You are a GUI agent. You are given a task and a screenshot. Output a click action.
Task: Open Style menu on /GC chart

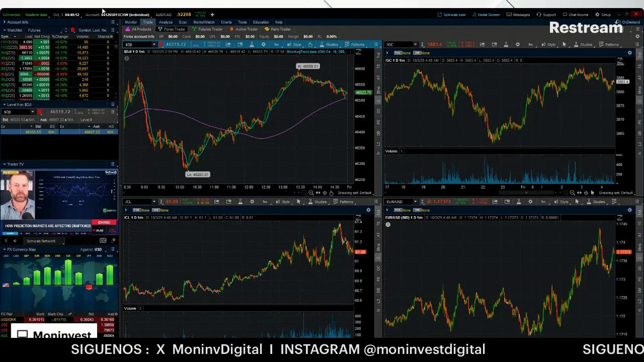click(549, 44)
